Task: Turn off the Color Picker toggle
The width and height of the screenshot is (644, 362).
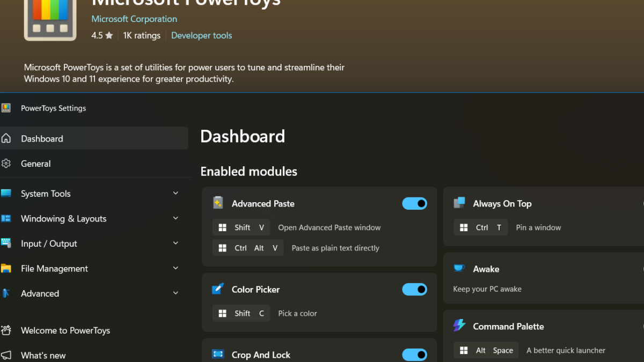Action: coord(415,290)
